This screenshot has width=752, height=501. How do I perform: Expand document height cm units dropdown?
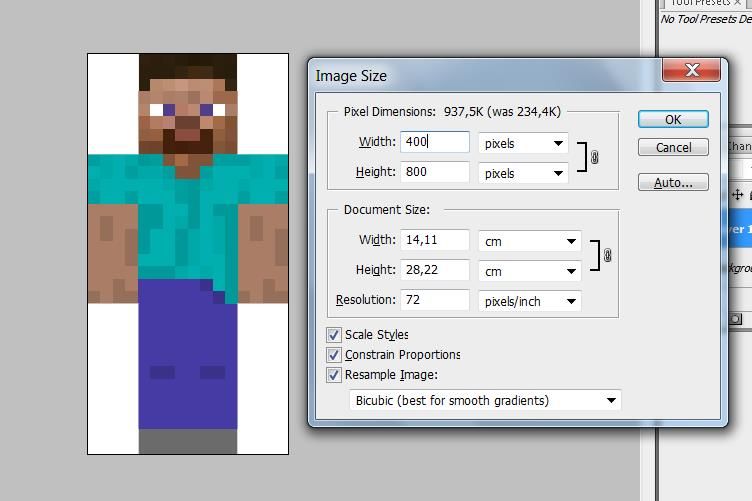530,271
